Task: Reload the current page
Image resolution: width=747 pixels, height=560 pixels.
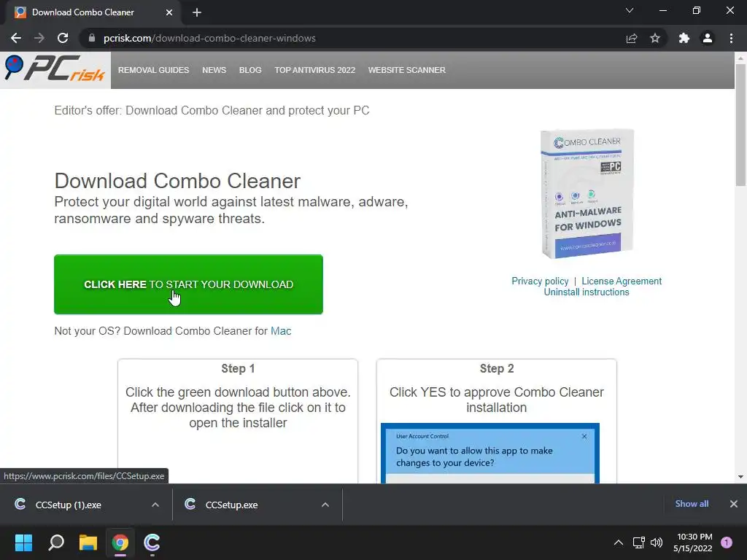Action: (x=63, y=38)
